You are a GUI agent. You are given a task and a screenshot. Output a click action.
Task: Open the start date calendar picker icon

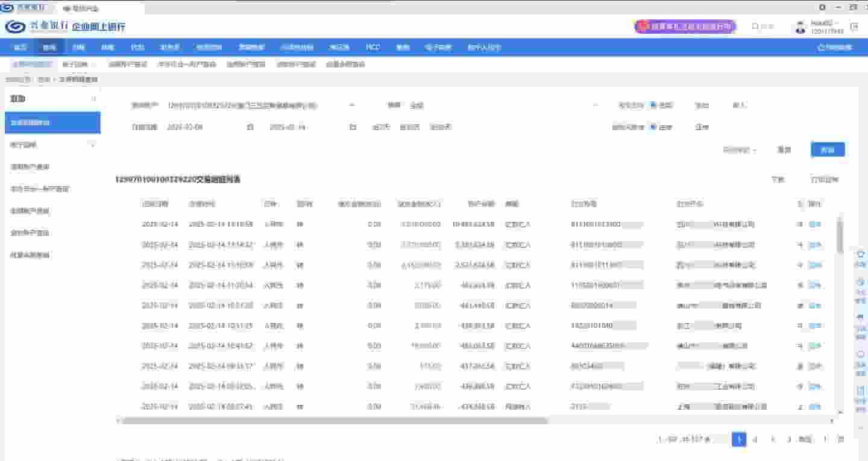click(x=250, y=127)
